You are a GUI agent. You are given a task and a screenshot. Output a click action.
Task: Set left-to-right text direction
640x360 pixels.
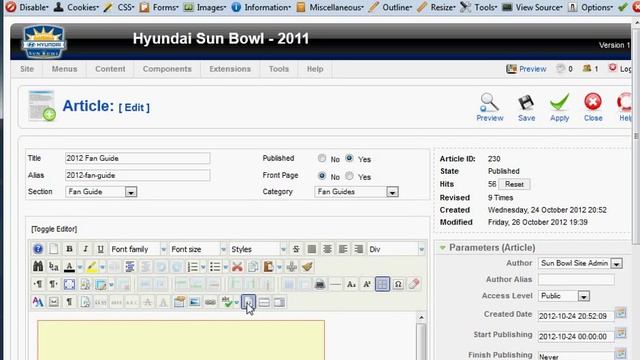click(x=38, y=284)
